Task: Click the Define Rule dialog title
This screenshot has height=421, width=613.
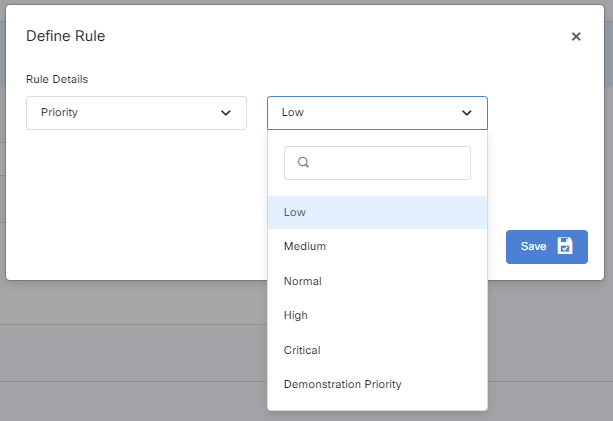Action: point(65,36)
